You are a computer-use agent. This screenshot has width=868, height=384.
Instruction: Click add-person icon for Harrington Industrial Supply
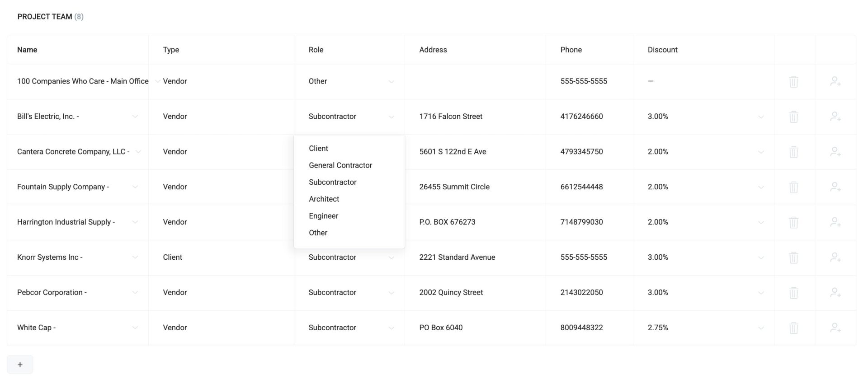pyautogui.click(x=835, y=222)
